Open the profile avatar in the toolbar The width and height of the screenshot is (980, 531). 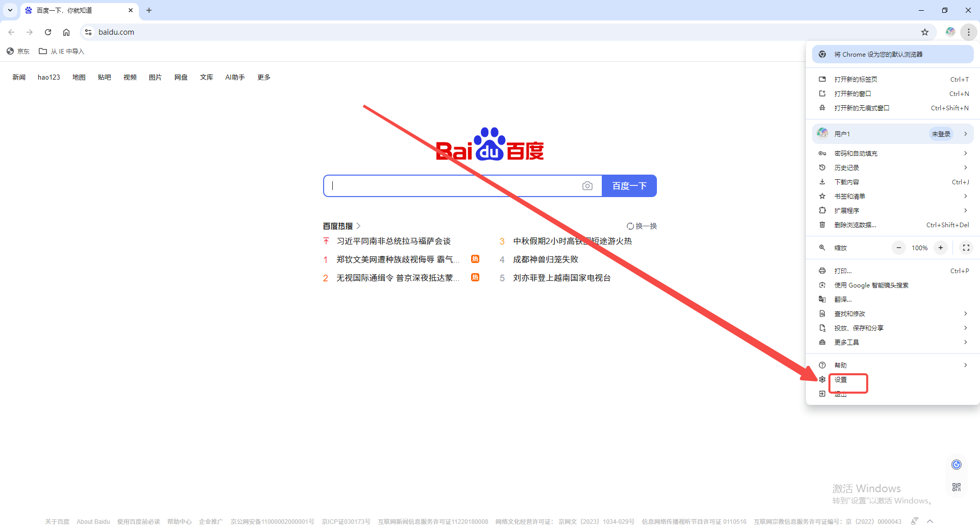click(x=950, y=32)
